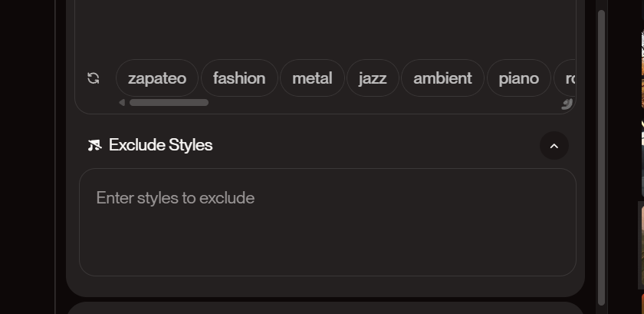Click the Exclude Styles music note icon
This screenshot has width=644, height=314.
click(x=94, y=145)
